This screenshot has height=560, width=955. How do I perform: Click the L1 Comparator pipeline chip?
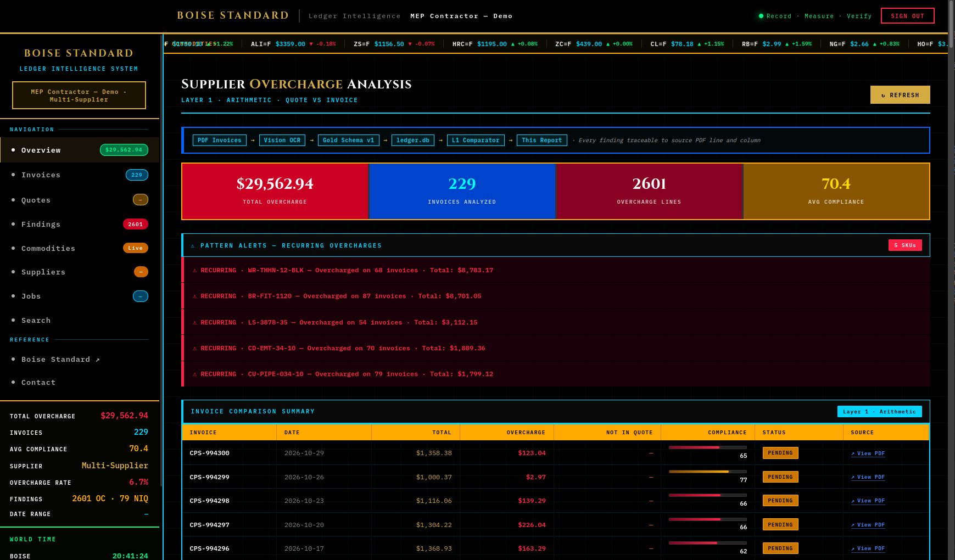click(476, 140)
